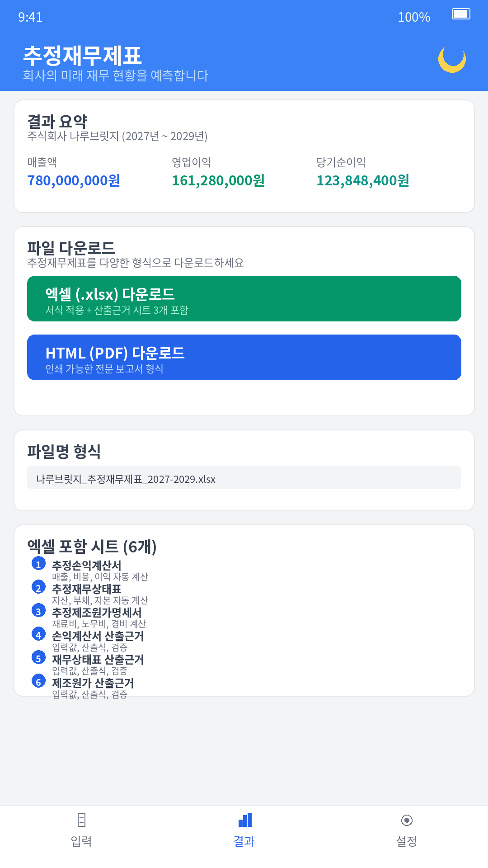The height and width of the screenshot is (868, 488).
Task: Tap badge 2 next to 추정재무상태표
Action: pyautogui.click(x=38, y=587)
